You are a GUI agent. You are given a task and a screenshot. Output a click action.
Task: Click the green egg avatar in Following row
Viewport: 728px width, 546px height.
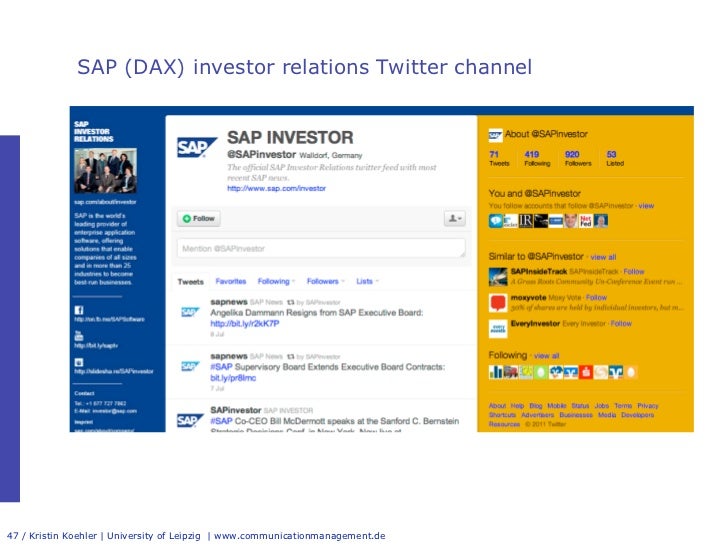(540, 372)
